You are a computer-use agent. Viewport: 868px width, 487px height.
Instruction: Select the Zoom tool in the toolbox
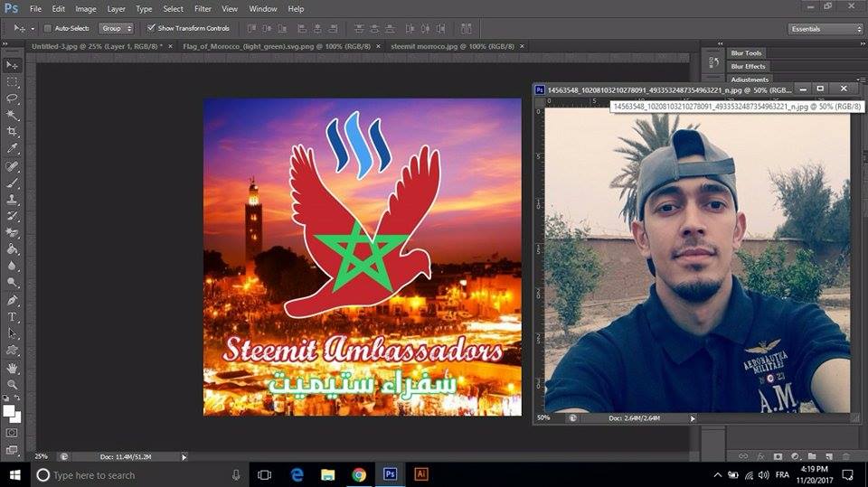coord(12,385)
